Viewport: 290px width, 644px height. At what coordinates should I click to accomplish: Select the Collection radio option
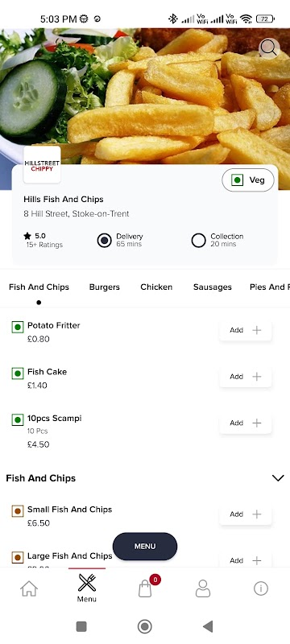pyautogui.click(x=198, y=240)
